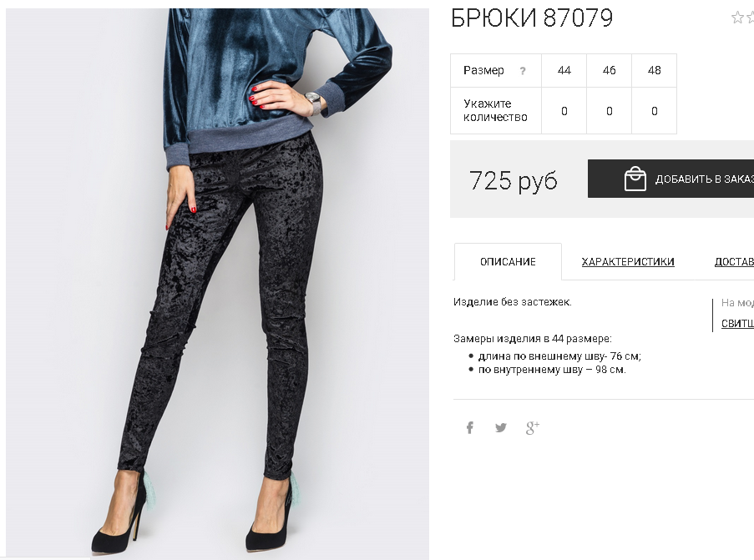The height and width of the screenshot is (560, 754).
Task: Enlarge the product photo of velvet trousers
Action: click(x=217, y=284)
